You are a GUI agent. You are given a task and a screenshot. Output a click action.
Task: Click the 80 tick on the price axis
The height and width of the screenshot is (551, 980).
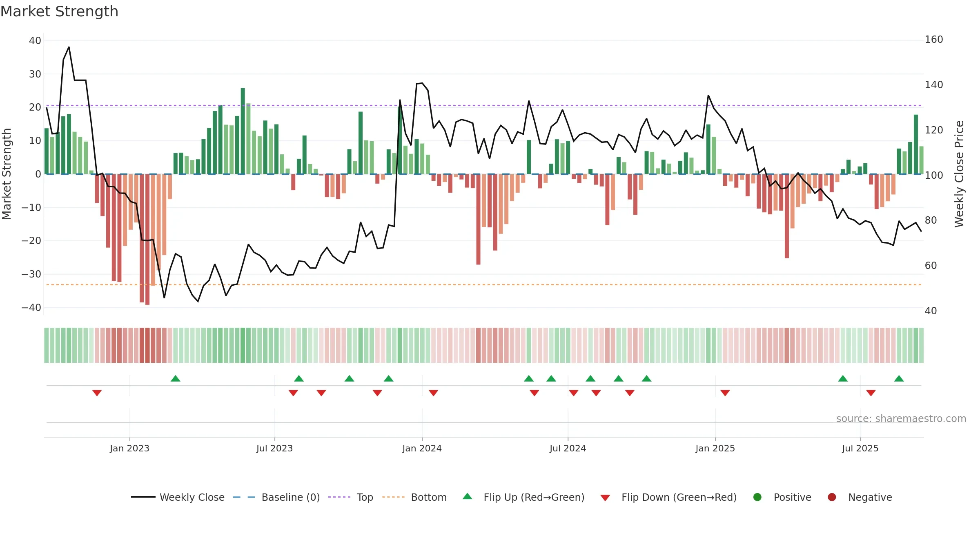click(x=931, y=220)
